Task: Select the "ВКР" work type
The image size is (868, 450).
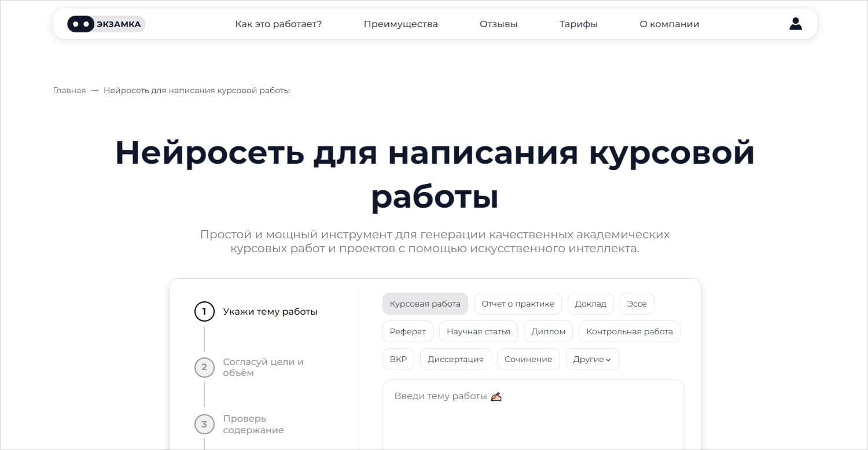Action: 398,359
